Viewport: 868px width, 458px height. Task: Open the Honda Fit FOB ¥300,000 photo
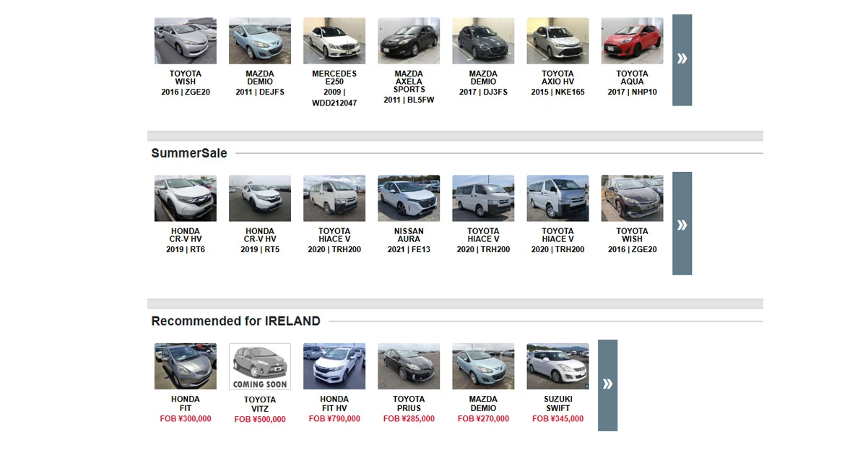[186, 366]
